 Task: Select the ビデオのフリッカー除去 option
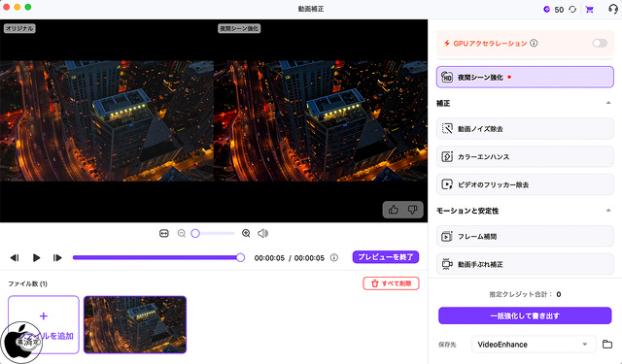pos(525,184)
